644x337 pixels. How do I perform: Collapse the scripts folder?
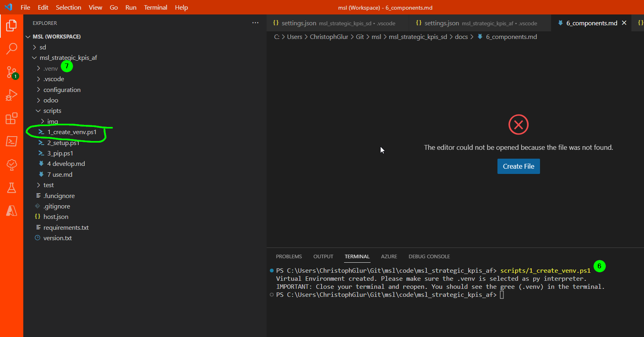pyautogui.click(x=39, y=111)
